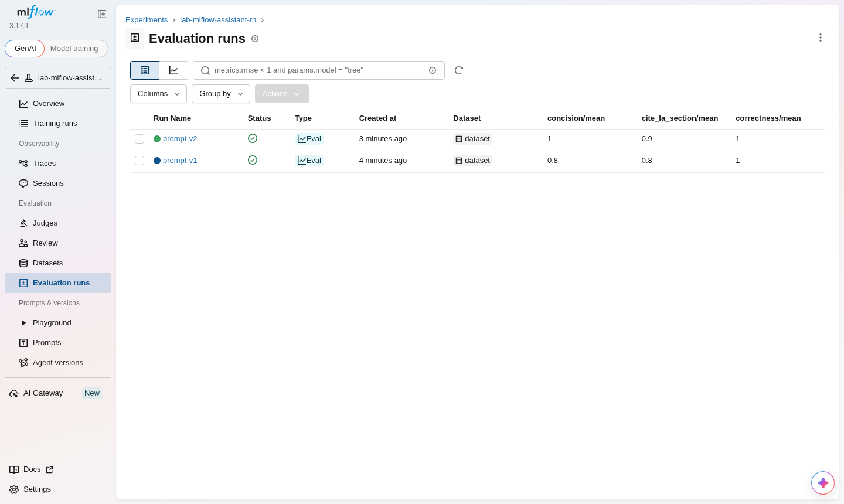Screen dimensions: 844x504
Task: Open the Judges page
Action: coord(58,223)
